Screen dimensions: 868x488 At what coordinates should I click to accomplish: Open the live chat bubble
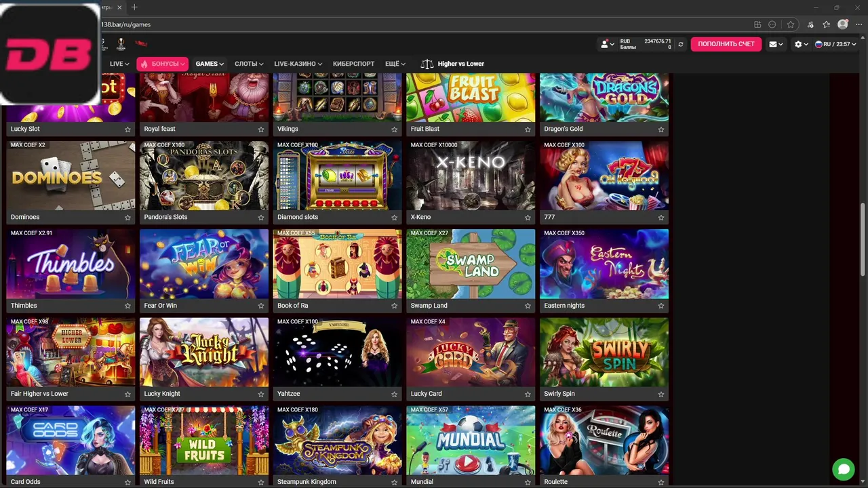pyautogui.click(x=844, y=469)
